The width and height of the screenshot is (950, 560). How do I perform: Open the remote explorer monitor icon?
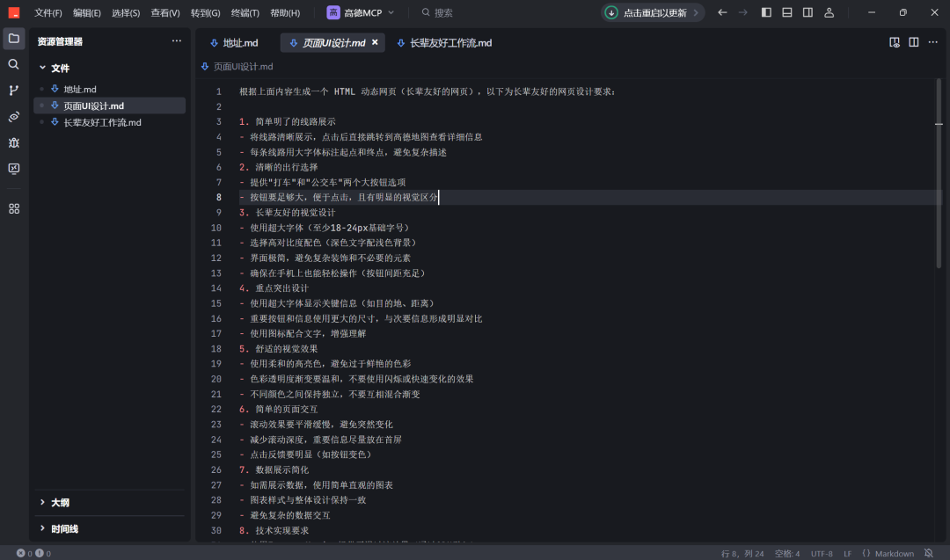click(13, 169)
